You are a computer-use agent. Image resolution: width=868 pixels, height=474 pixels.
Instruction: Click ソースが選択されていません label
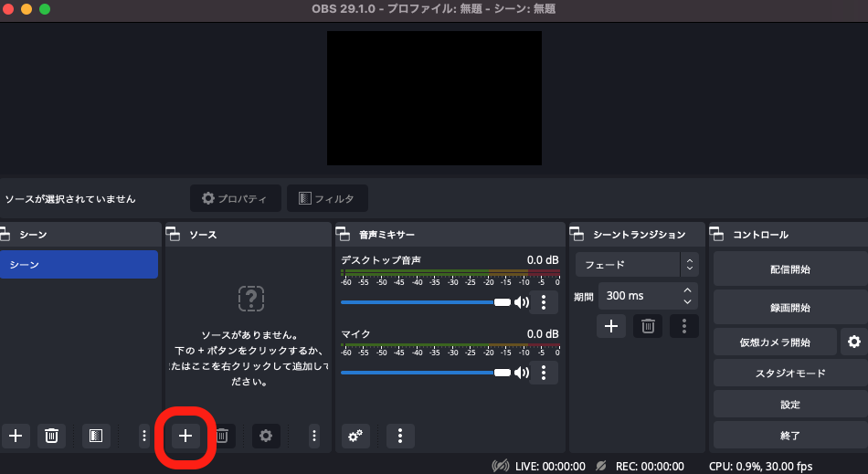coord(70,198)
